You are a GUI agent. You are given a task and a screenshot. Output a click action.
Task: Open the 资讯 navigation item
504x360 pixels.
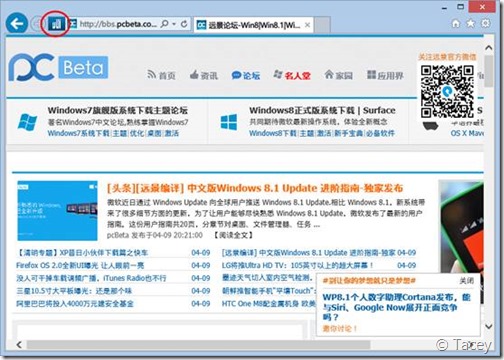coord(204,75)
